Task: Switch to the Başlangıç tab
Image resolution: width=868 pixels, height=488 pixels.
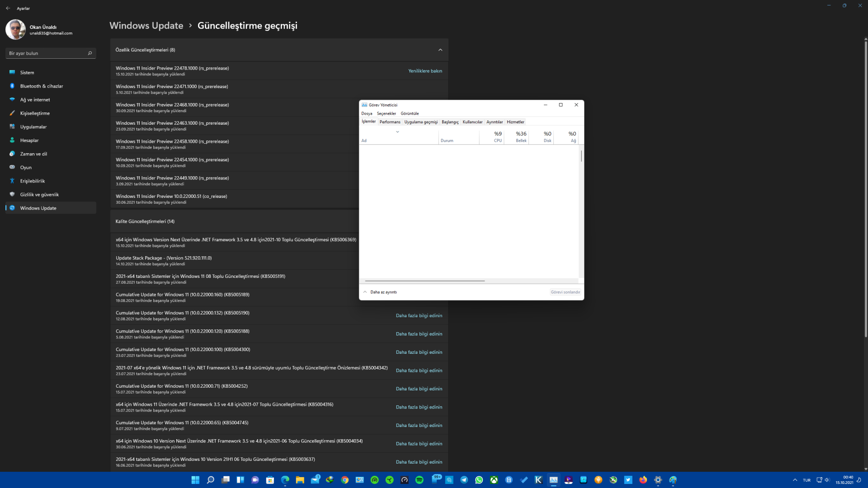Action: (450, 122)
